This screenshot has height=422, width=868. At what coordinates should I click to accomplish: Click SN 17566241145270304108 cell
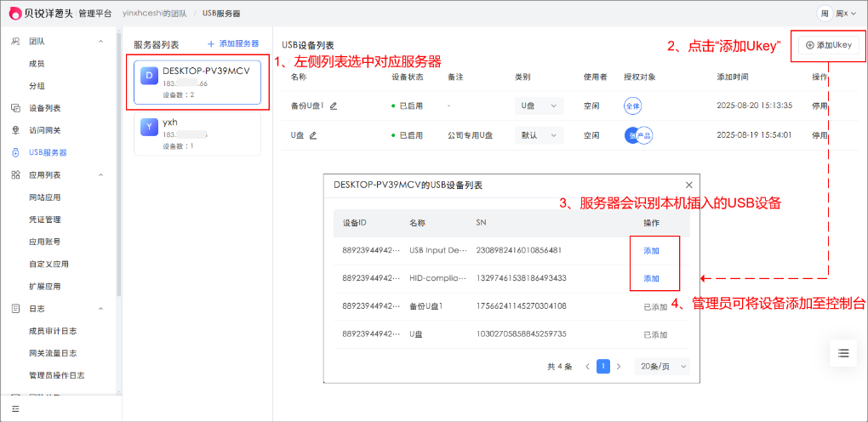click(x=522, y=306)
